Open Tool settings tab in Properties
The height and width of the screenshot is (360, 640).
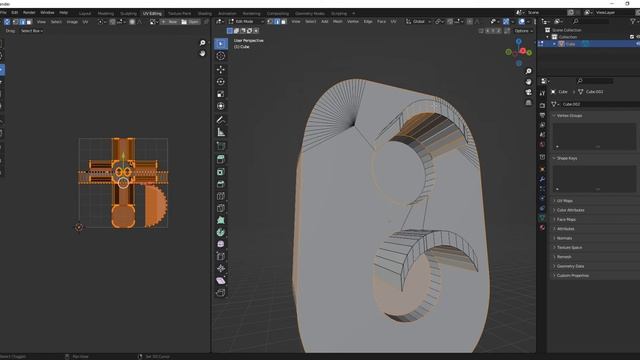click(542, 93)
